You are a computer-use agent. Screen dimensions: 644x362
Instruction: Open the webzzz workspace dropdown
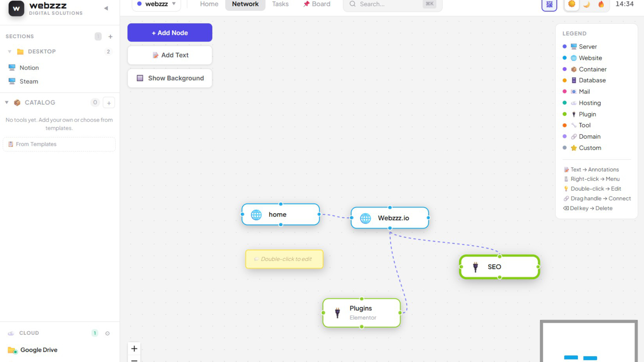156,4
